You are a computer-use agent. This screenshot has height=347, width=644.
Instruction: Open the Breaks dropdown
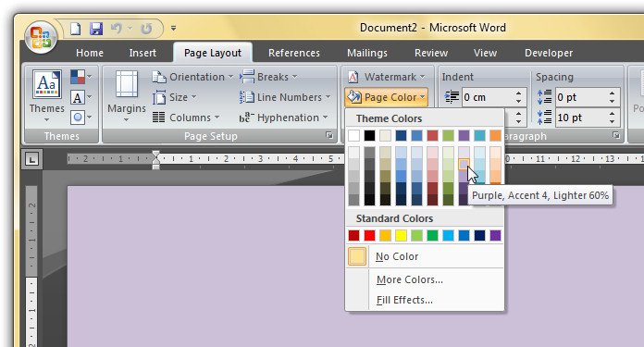(x=268, y=77)
